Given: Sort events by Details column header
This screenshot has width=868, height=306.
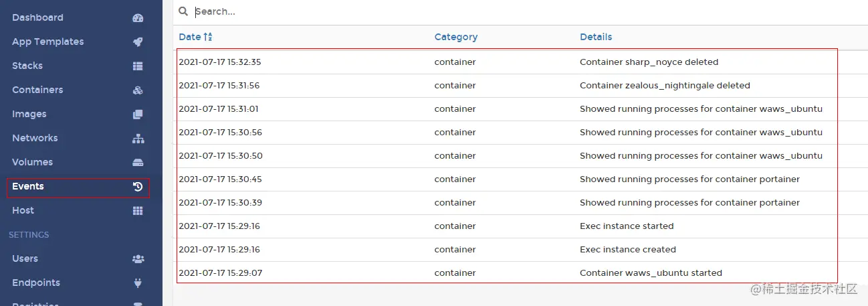Looking at the screenshot, I should pyautogui.click(x=596, y=37).
